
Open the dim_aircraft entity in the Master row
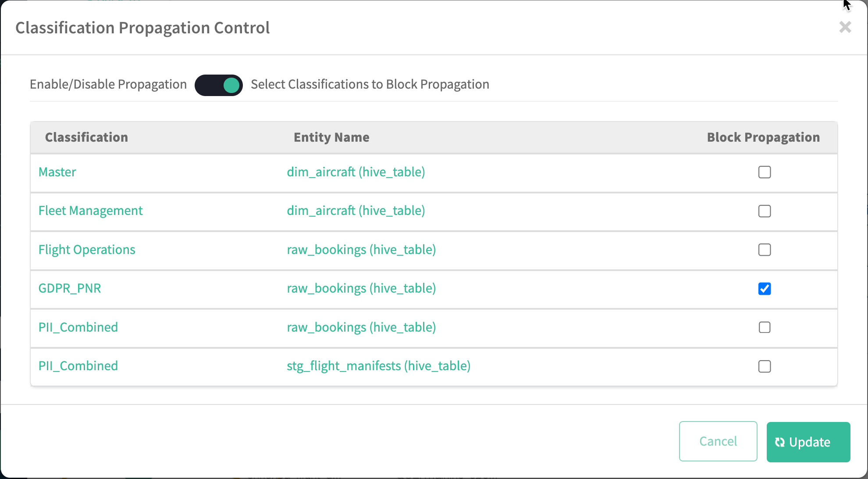click(356, 172)
